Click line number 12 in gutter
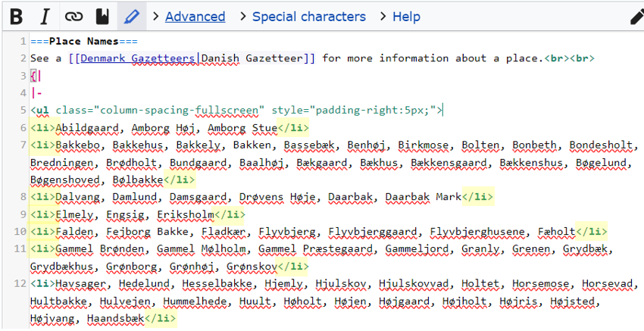Screen dimensions: 644x331 point(20,284)
